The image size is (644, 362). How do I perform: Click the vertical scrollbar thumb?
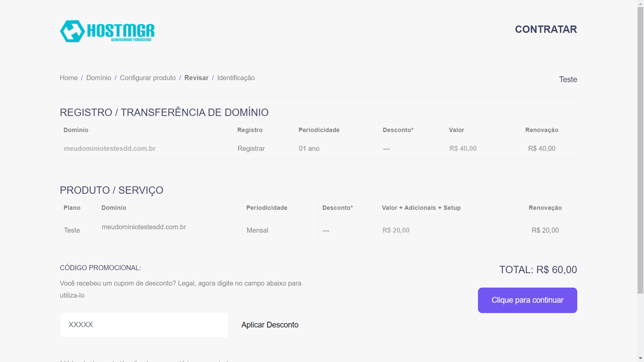click(640, 151)
